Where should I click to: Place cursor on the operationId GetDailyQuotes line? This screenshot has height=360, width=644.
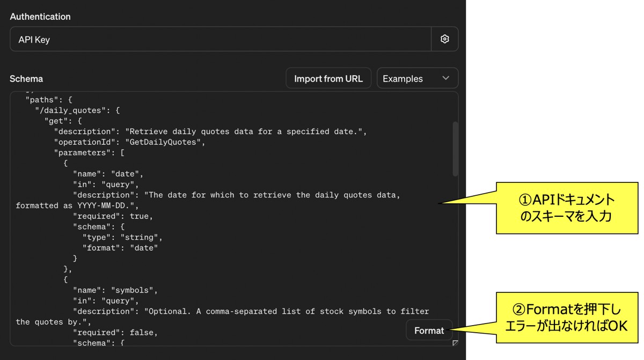click(x=129, y=142)
